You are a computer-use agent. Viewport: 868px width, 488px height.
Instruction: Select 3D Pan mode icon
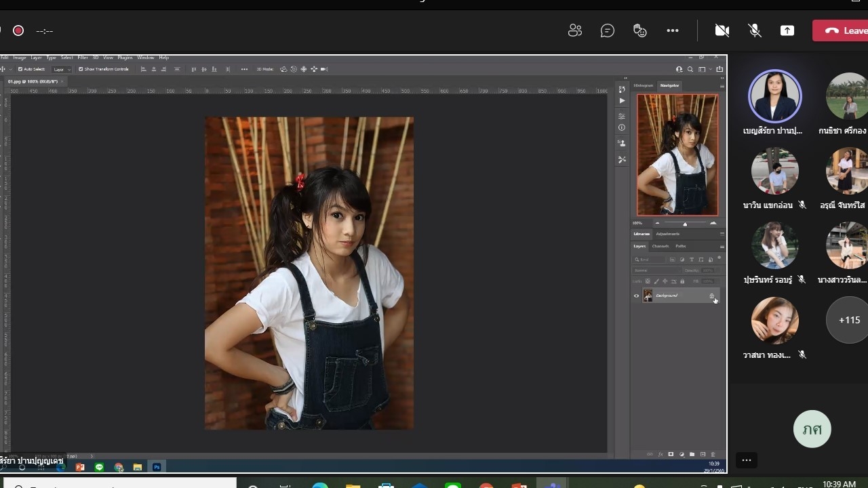(x=304, y=69)
